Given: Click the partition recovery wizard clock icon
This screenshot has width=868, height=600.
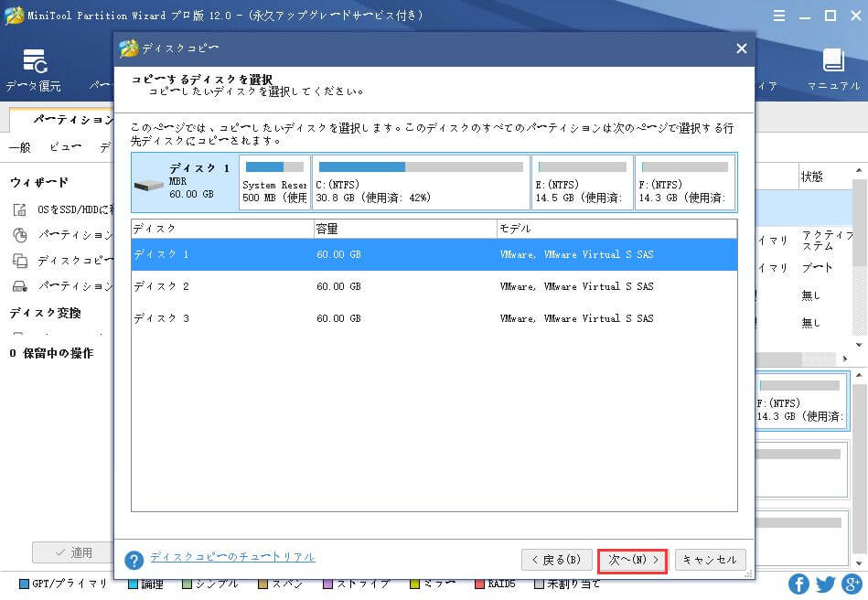Looking at the screenshot, I should pyautogui.click(x=19, y=235).
